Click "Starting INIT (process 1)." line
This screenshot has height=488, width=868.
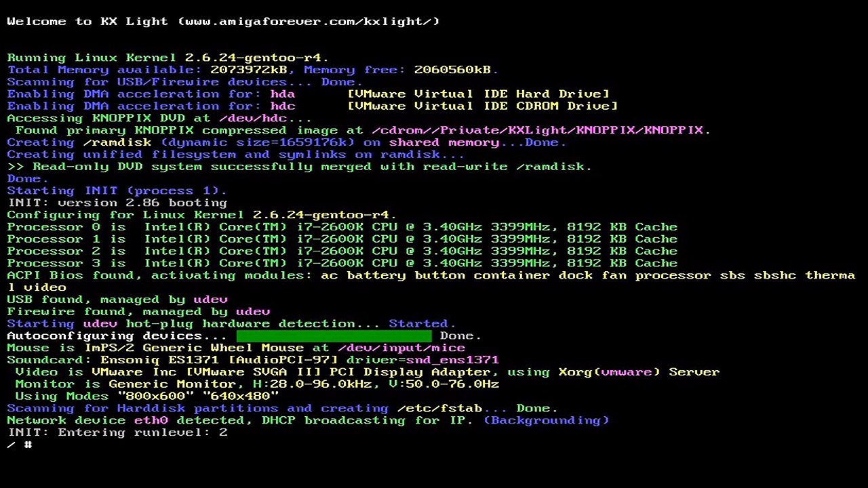117,191
